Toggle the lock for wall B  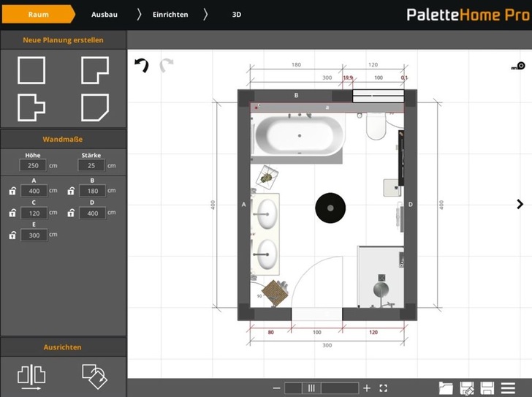click(x=70, y=192)
